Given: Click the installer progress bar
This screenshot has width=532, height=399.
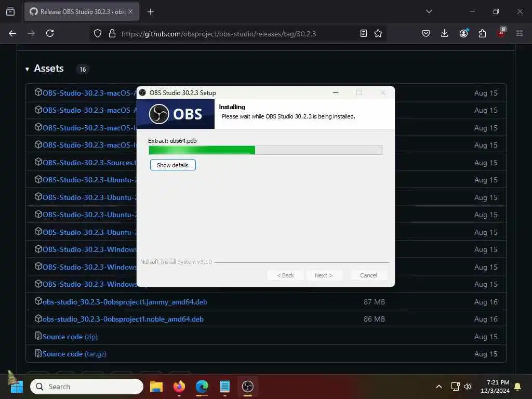Looking at the screenshot, I should point(265,150).
